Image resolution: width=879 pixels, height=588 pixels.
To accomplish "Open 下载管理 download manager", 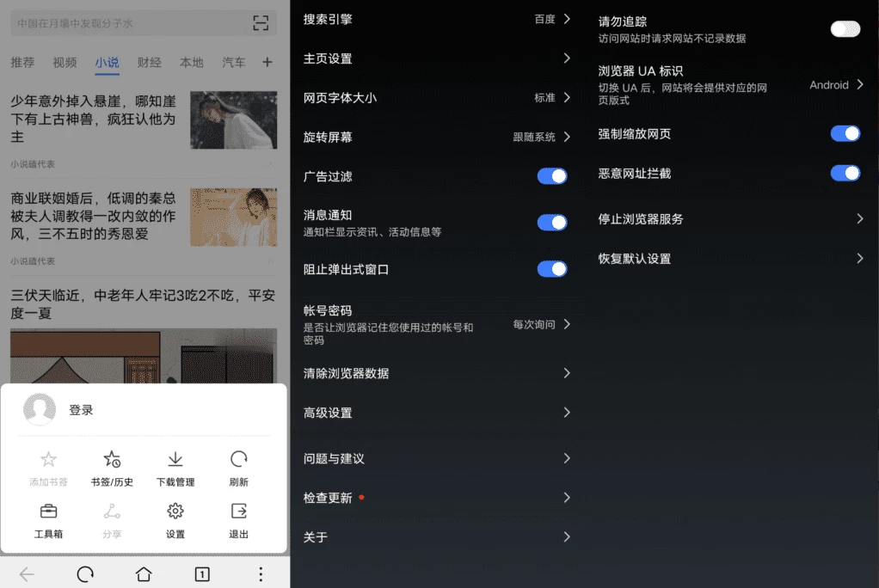I will (x=175, y=460).
